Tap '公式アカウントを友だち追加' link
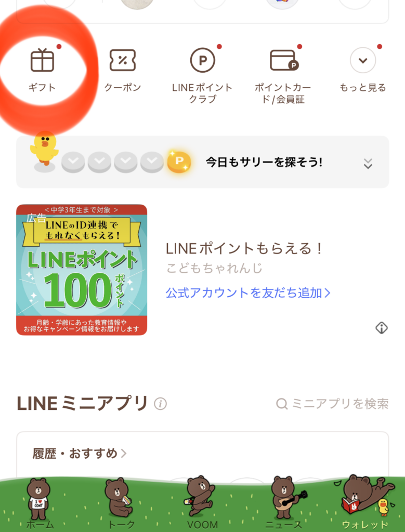Viewport: 405px width, 532px height. click(x=248, y=293)
